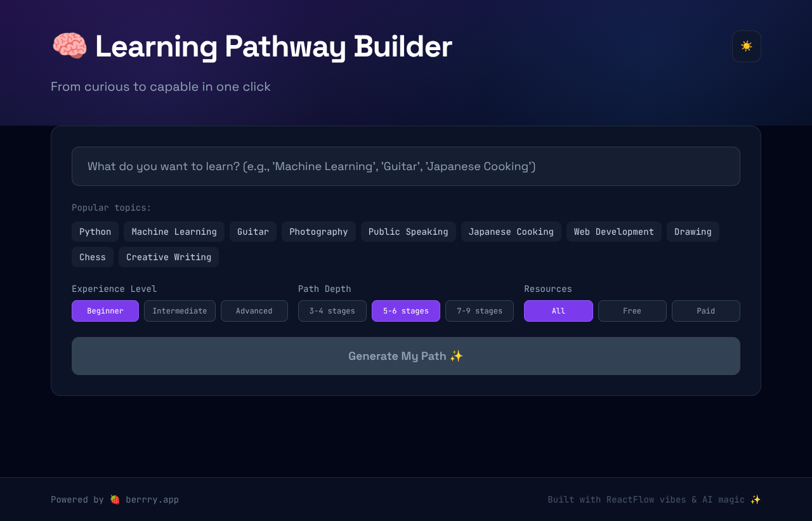Choose 7-9 stages path depth
This screenshot has width=812, height=521.
tap(480, 311)
